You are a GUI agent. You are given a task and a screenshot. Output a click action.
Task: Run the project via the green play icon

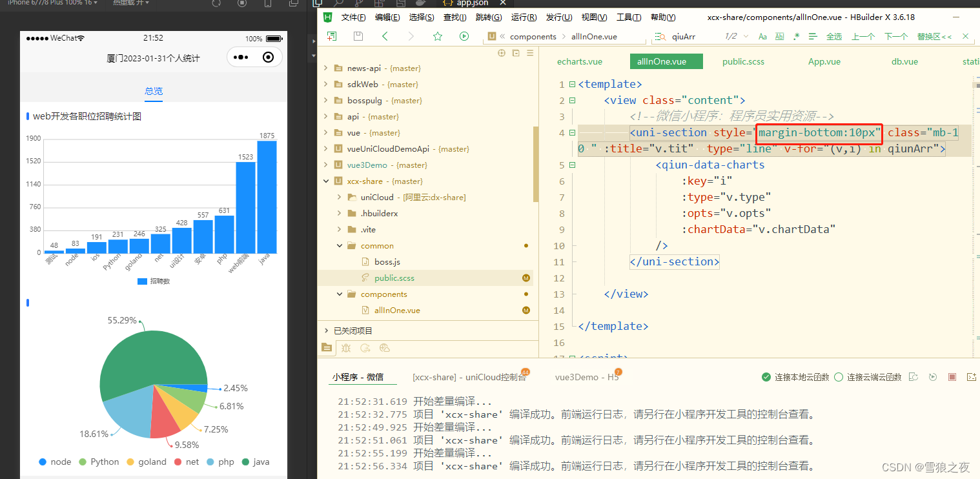point(464,37)
